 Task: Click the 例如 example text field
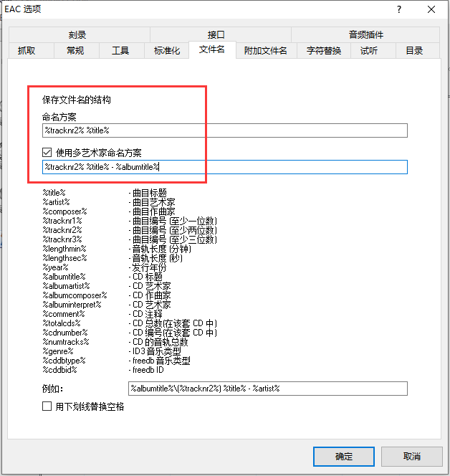point(268,389)
